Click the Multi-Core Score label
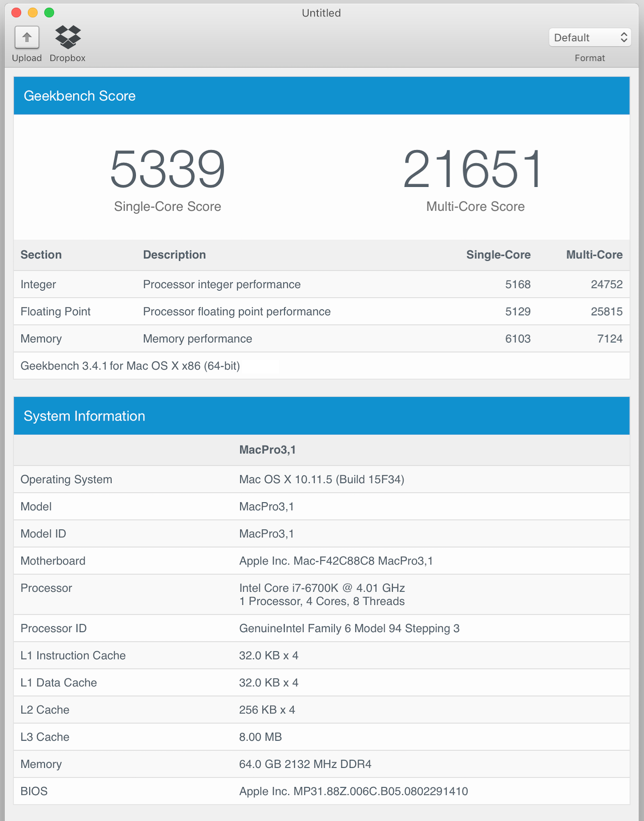Viewport: 644px width, 821px height. click(x=475, y=207)
